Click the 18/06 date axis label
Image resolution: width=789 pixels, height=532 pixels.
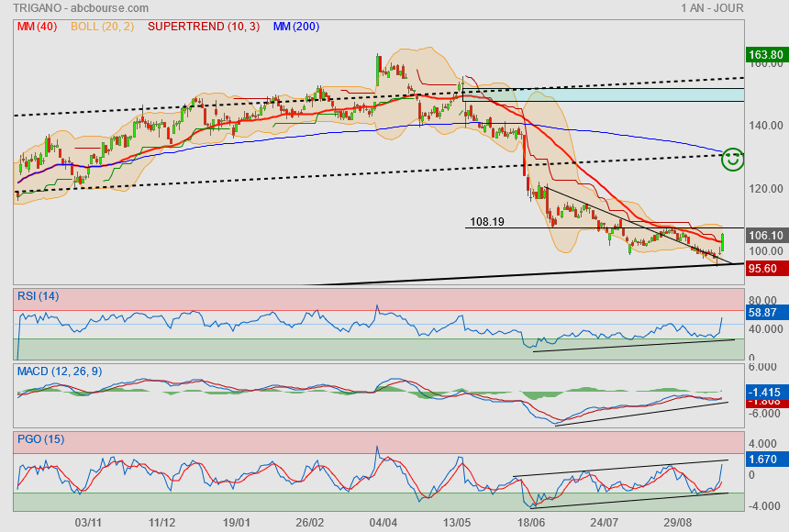[x=531, y=523]
